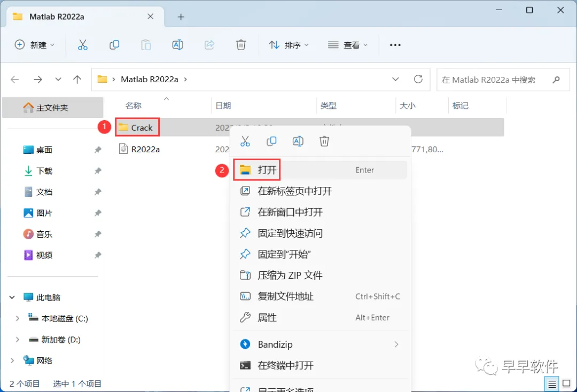Viewport: 577px width, 392px height.
Task: Open 下载 in the sidebar
Action: (44, 170)
